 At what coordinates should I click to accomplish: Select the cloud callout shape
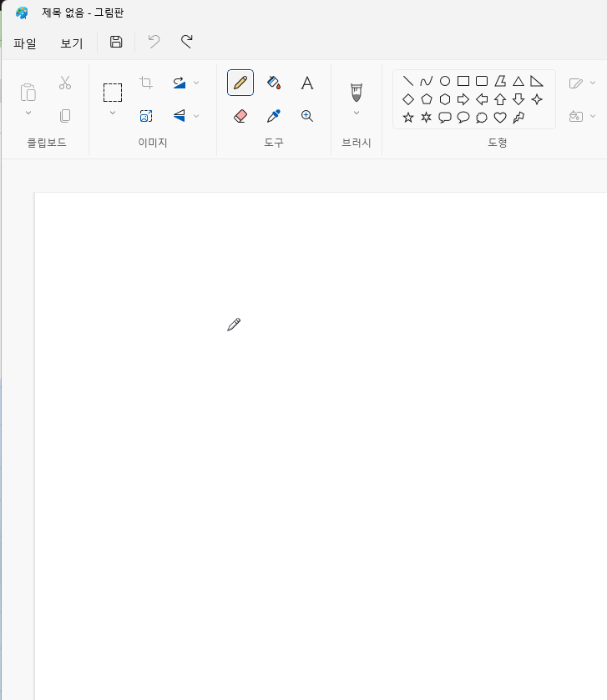pyautogui.click(x=482, y=118)
